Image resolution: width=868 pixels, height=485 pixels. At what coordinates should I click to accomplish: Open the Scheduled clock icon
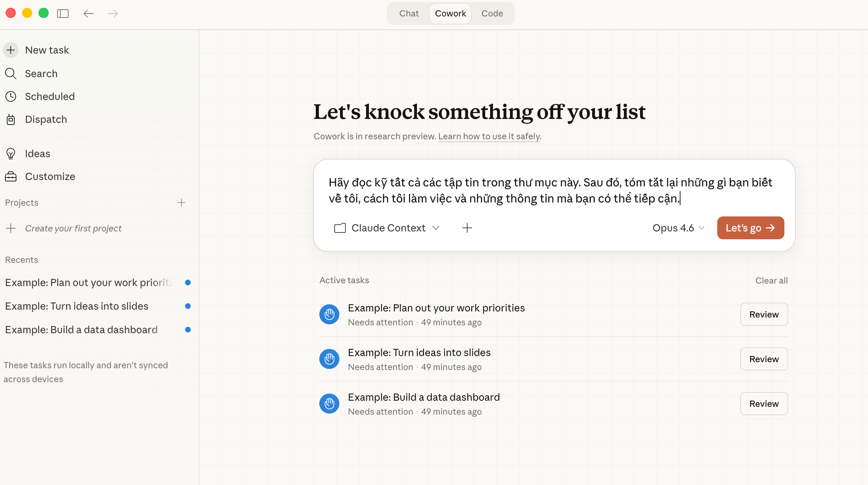[x=11, y=96]
